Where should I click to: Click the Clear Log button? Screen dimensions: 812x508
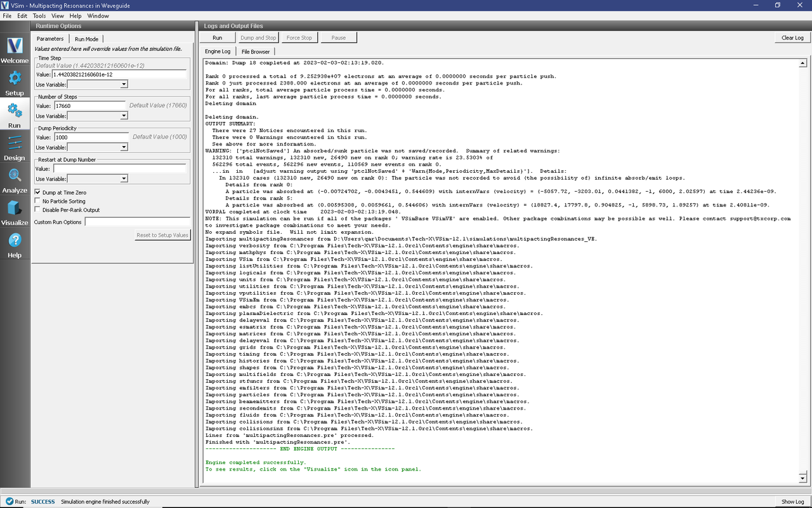(x=792, y=37)
